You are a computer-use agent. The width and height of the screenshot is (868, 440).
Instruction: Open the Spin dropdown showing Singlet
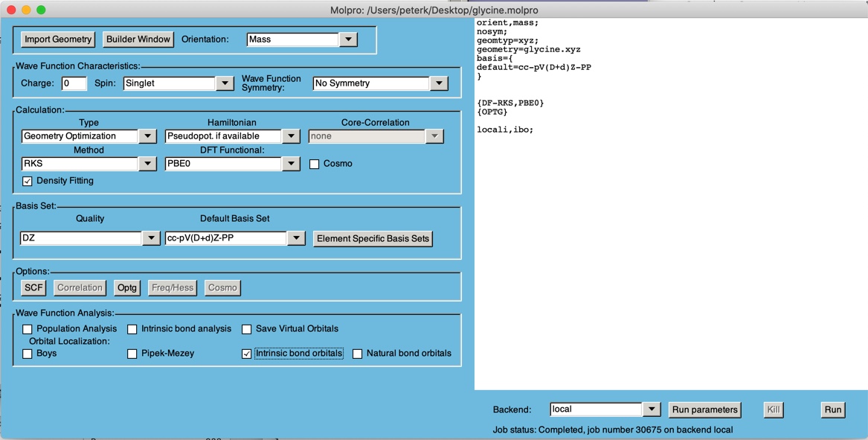(225, 83)
